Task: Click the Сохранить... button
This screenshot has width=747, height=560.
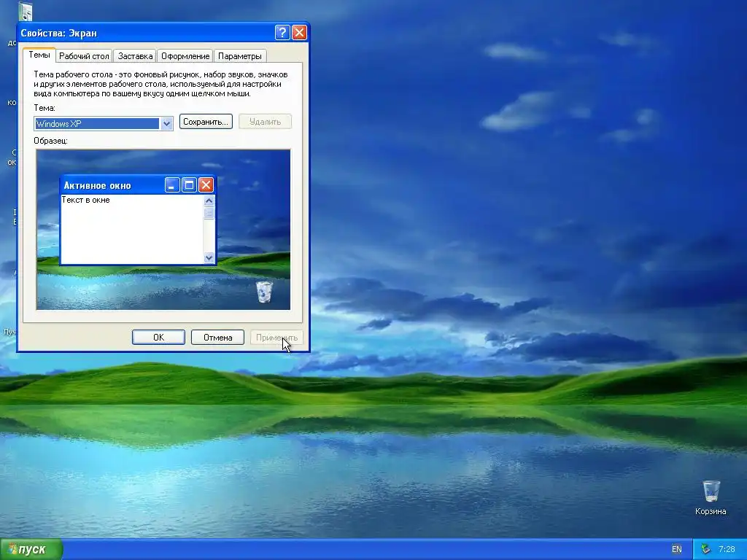Action: tap(206, 122)
